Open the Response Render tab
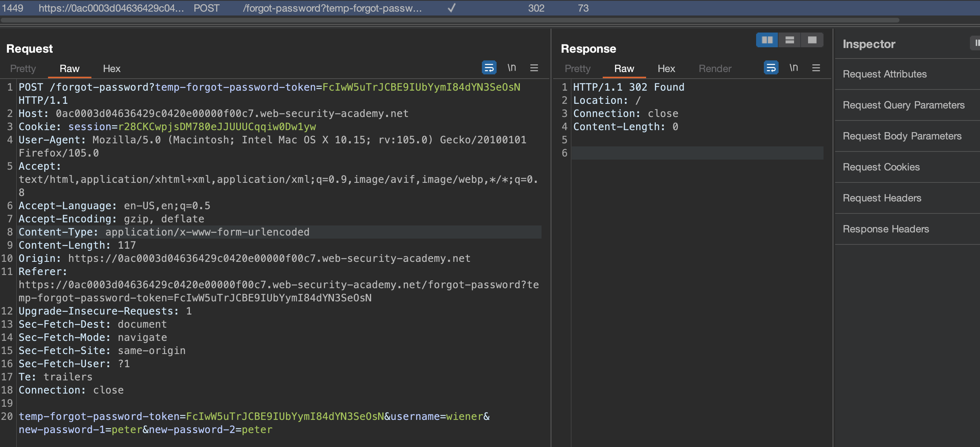Screen dimensions: 980x447 coord(715,69)
